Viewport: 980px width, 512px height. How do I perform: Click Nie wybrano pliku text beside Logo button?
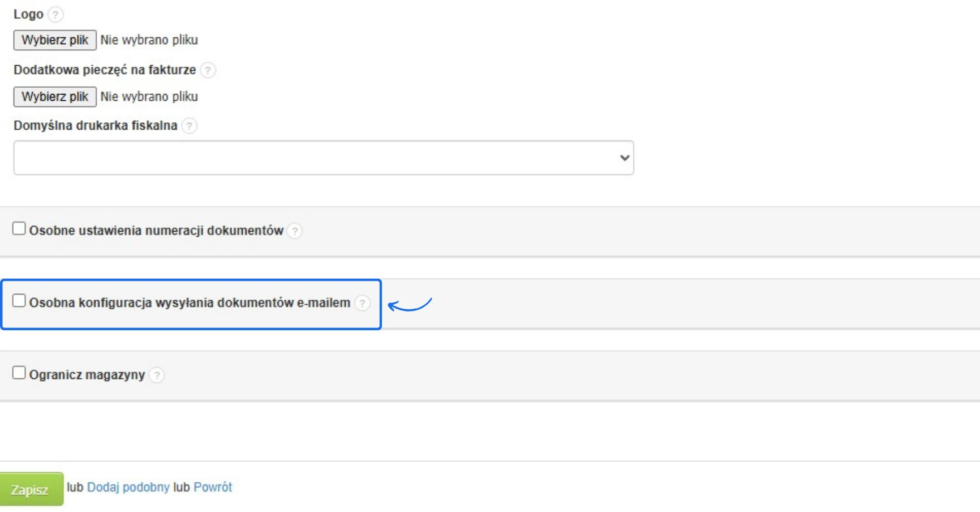pyautogui.click(x=149, y=40)
